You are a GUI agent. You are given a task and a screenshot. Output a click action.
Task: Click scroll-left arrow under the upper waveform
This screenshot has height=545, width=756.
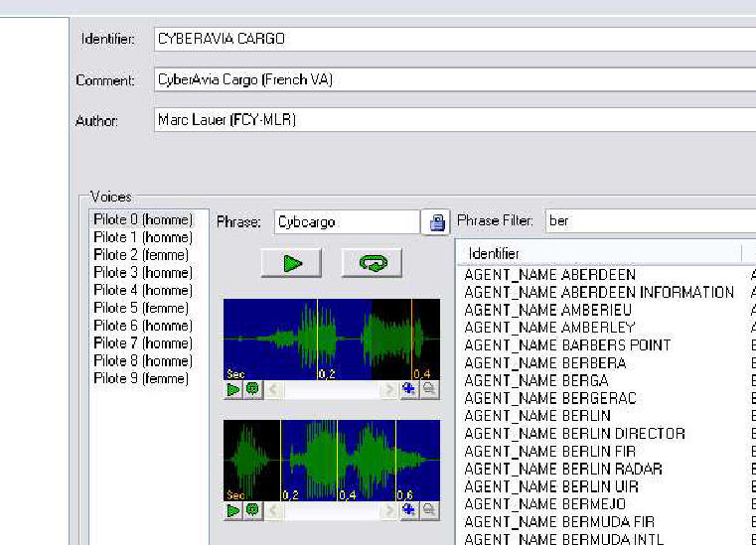pyautogui.click(x=273, y=390)
